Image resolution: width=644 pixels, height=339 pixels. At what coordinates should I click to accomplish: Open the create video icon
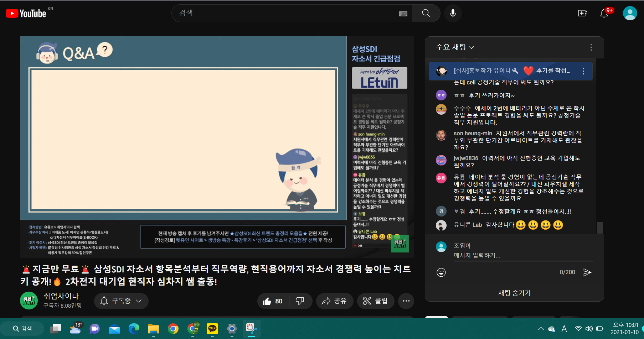pyautogui.click(x=582, y=13)
